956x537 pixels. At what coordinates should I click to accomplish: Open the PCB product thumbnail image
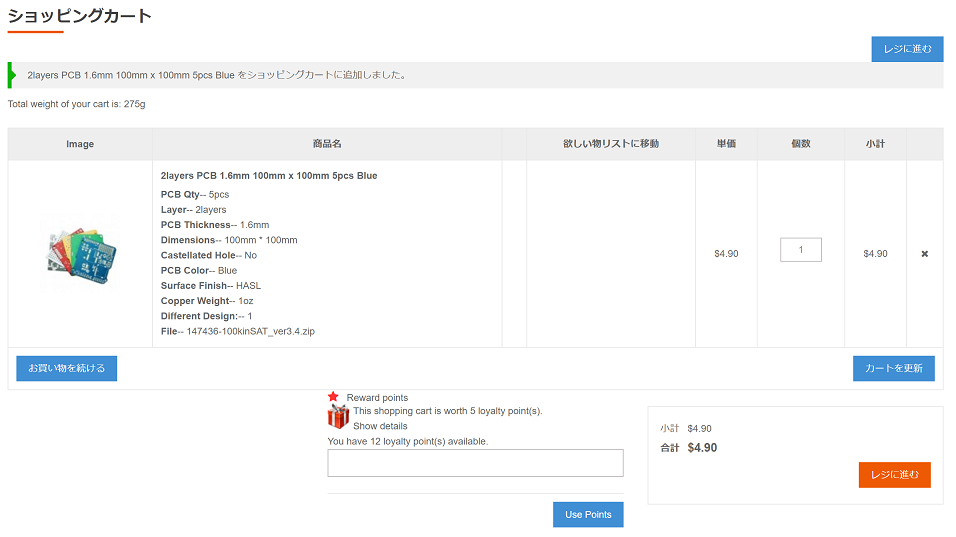pyautogui.click(x=81, y=254)
